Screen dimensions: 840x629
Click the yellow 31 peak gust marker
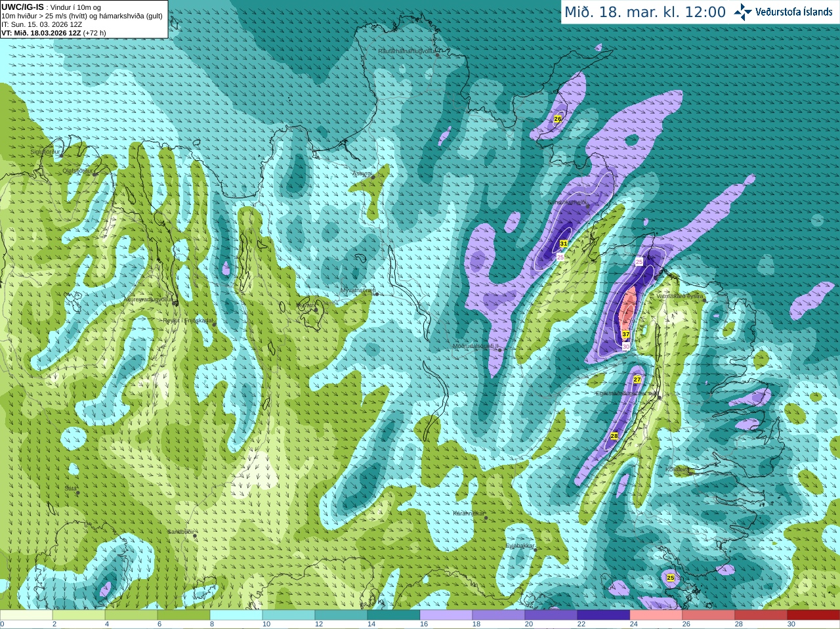point(563,244)
